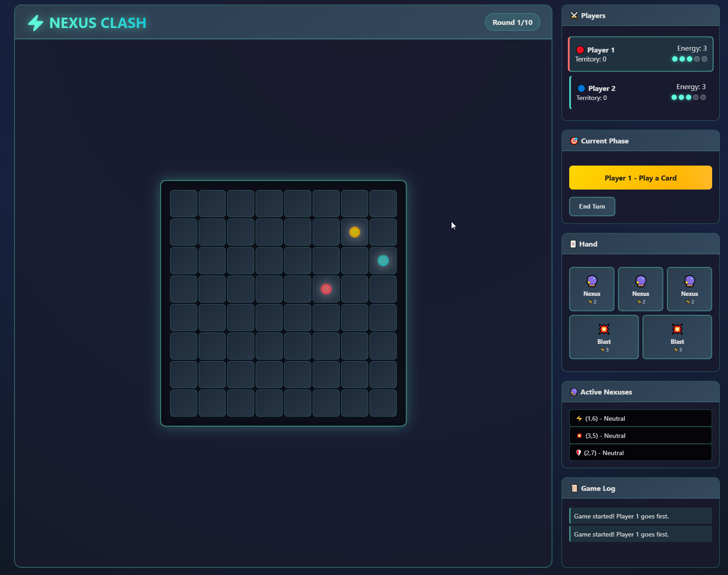
Task: Click the Energy: 3 label for Player 2
Action: 691,87
